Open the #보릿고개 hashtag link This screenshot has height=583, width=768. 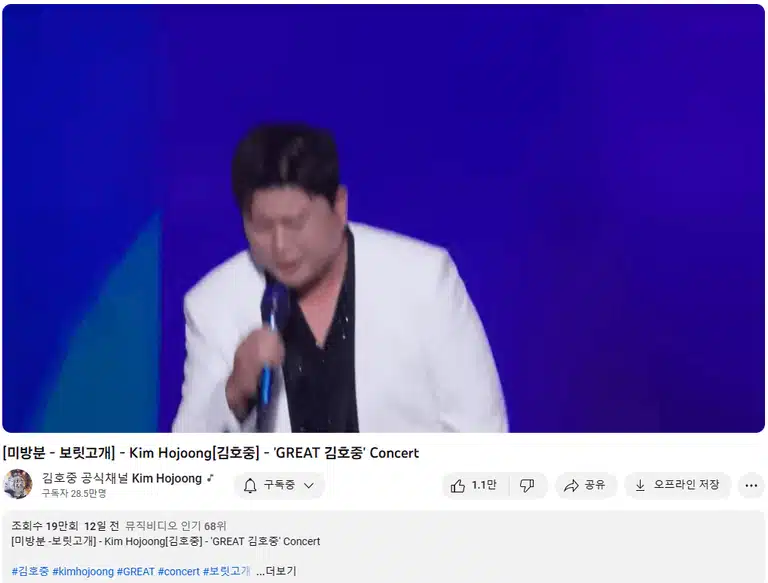pos(227,571)
